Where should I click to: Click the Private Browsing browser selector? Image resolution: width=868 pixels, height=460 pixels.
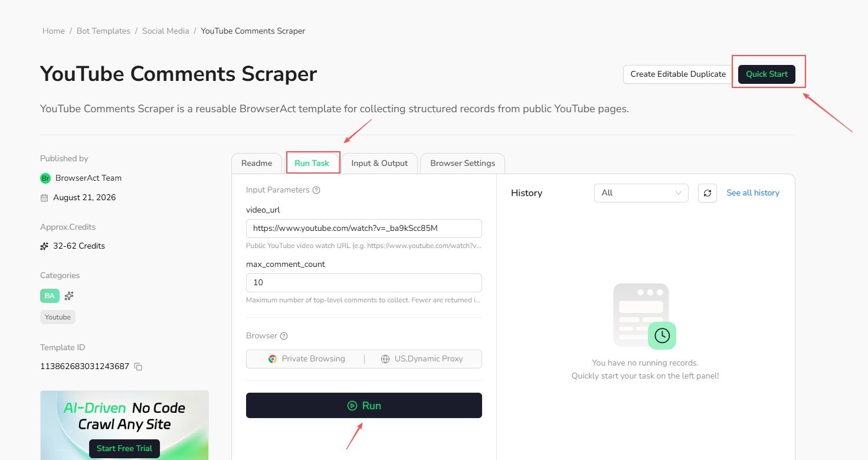point(306,359)
